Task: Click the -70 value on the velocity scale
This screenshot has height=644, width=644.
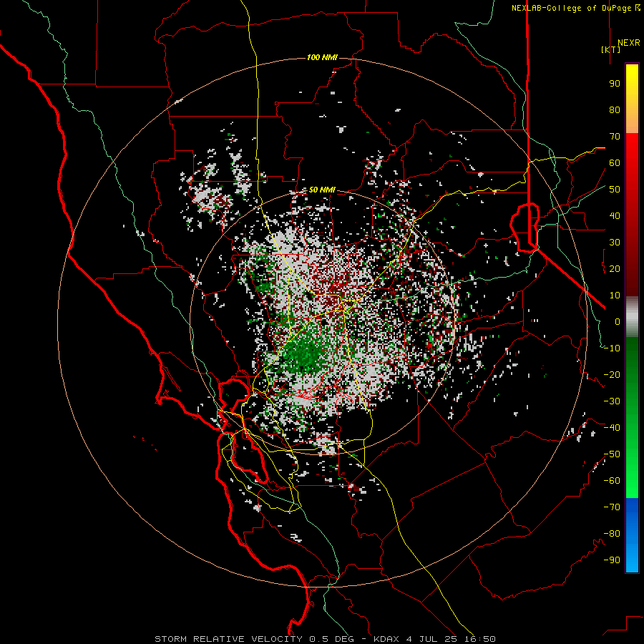Action: coord(612,507)
